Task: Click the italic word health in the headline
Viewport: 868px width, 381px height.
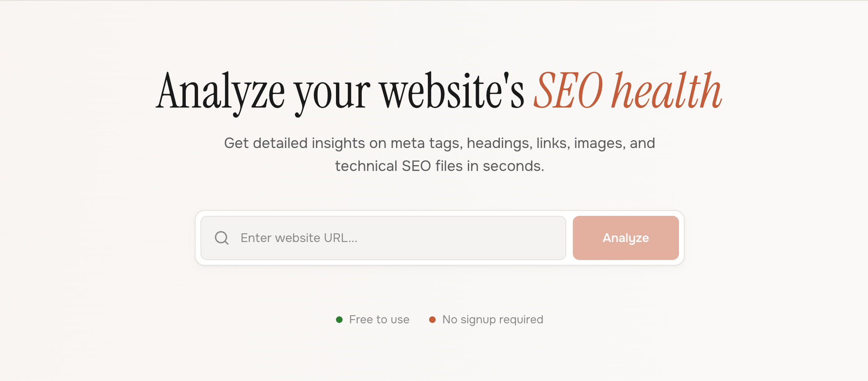Action: 666,92
